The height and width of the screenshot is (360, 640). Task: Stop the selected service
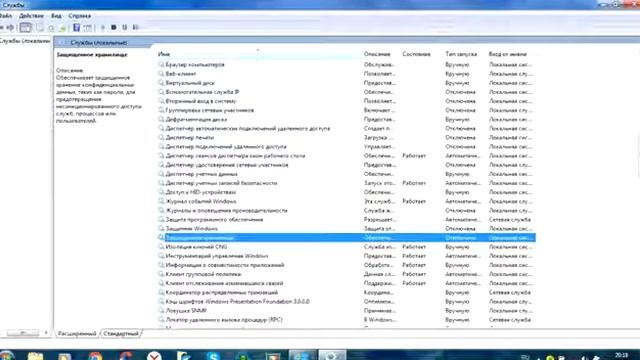click(113, 27)
